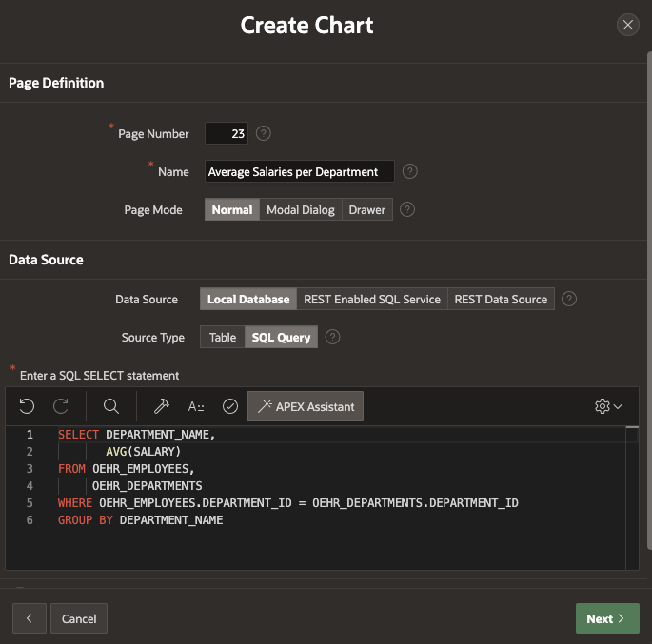
Task: Show help for Source Type
Action: click(333, 337)
